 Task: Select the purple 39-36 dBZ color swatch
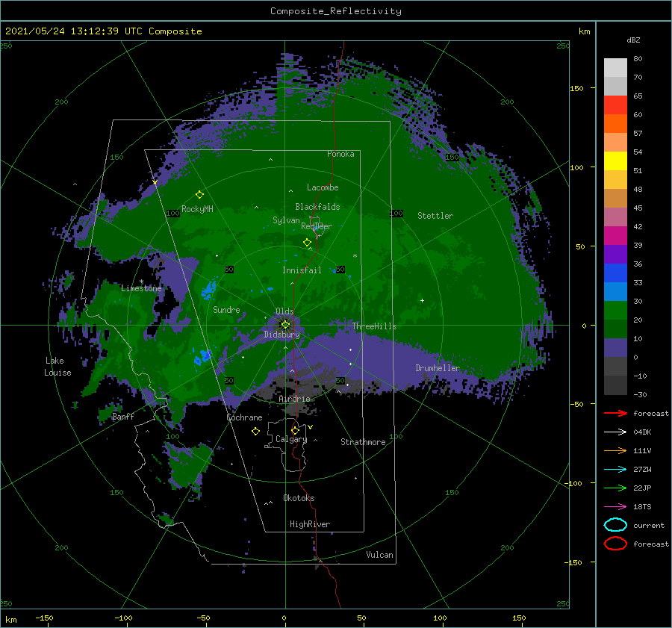click(x=615, y=255)
